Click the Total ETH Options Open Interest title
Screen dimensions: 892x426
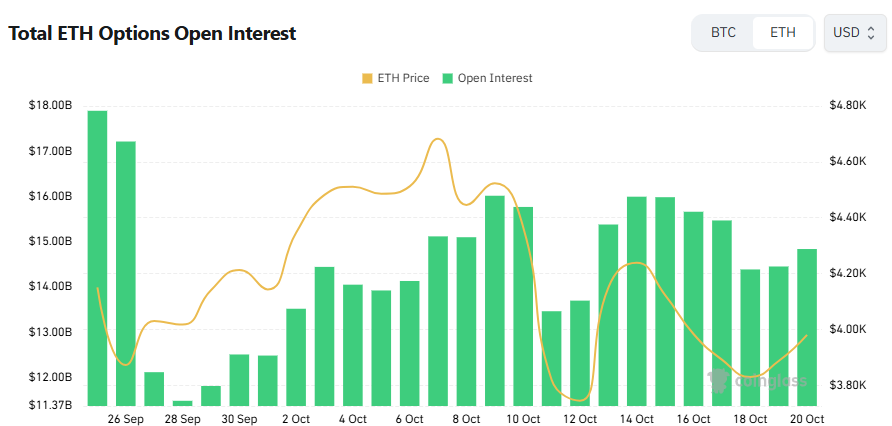[152, 33]
